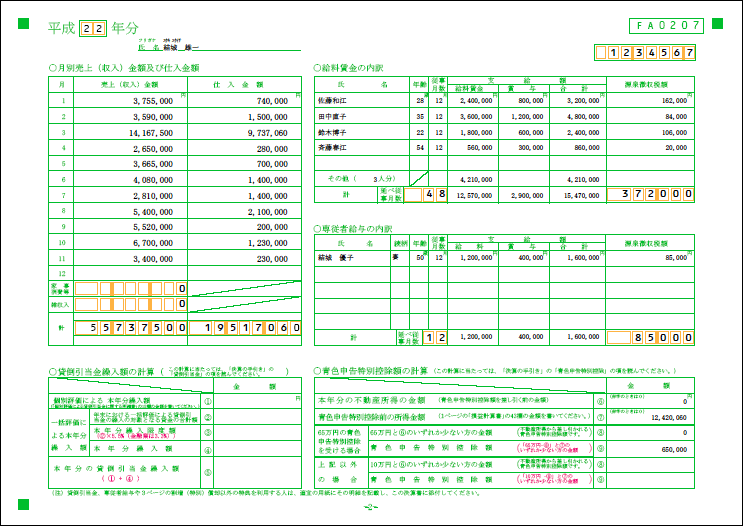743x526 pixels.
Task: Click 鈴木博子's withholding tax 106,000
Action: click(674, 133)
